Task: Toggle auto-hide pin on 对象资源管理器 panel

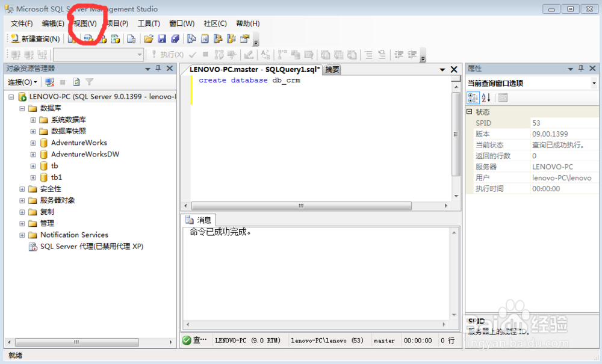Action: [158, 68]
